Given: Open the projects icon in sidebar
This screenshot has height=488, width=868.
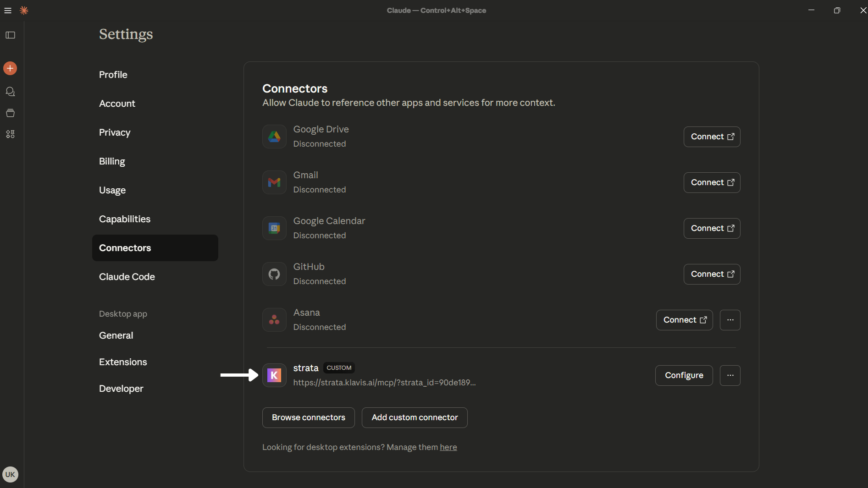Looking at the screenshot, I should (10, 113).
